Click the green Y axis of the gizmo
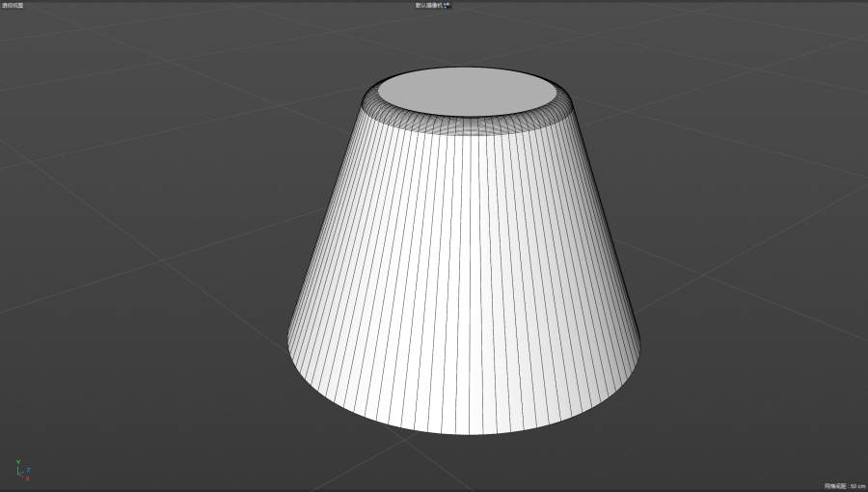Screen dimensions: 868x492 coord(19,463)
